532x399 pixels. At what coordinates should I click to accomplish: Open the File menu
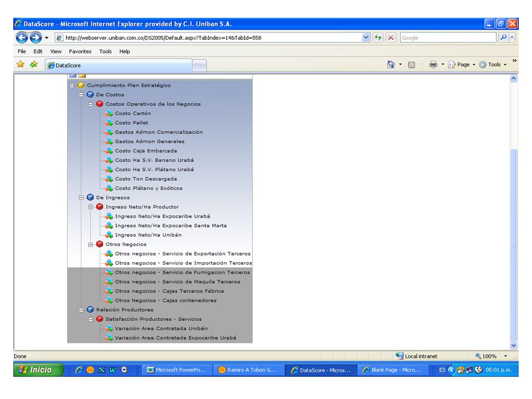22,51
